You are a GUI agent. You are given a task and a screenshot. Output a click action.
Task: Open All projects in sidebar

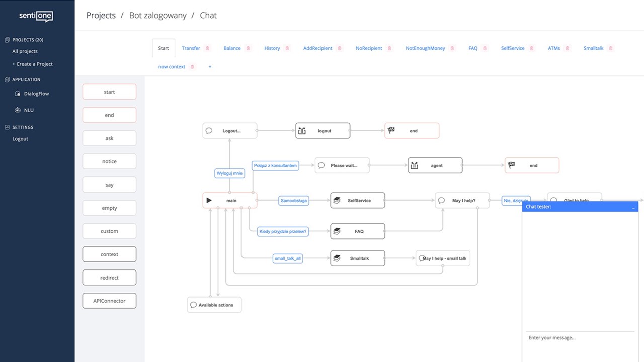point(25,51)
